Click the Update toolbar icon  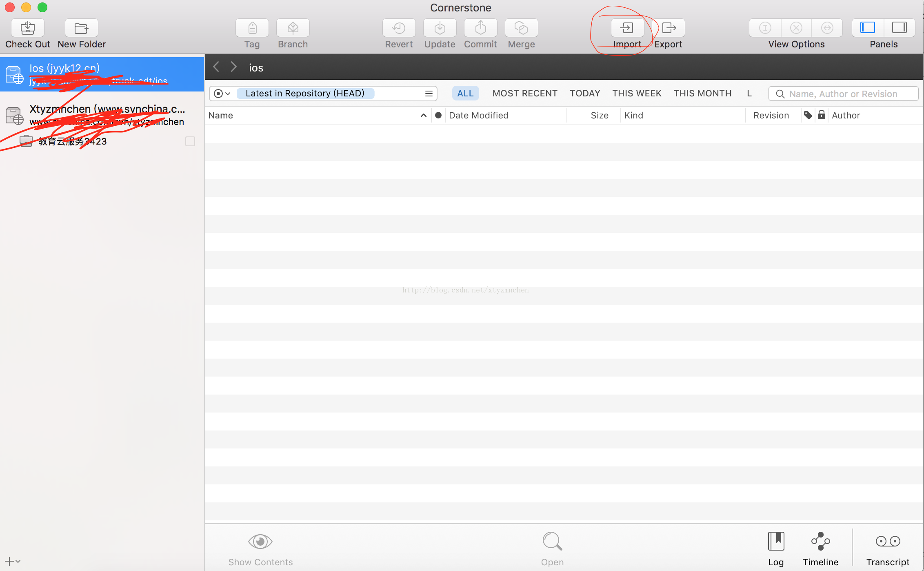click(x=440, y=28)
